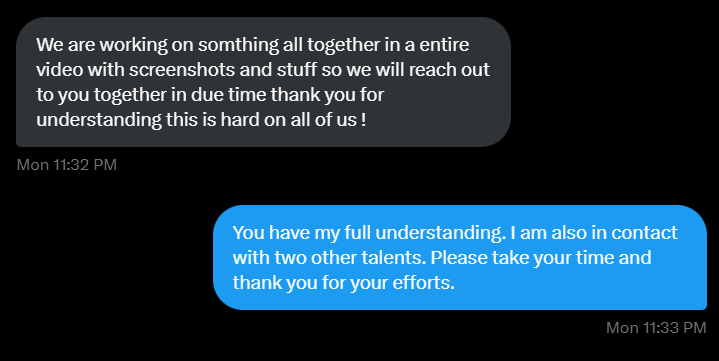Image resolution: width=719 pixels, height=361 pixels.
Task: Click the exclamation mark ending received message
Action: click(364, 119)
